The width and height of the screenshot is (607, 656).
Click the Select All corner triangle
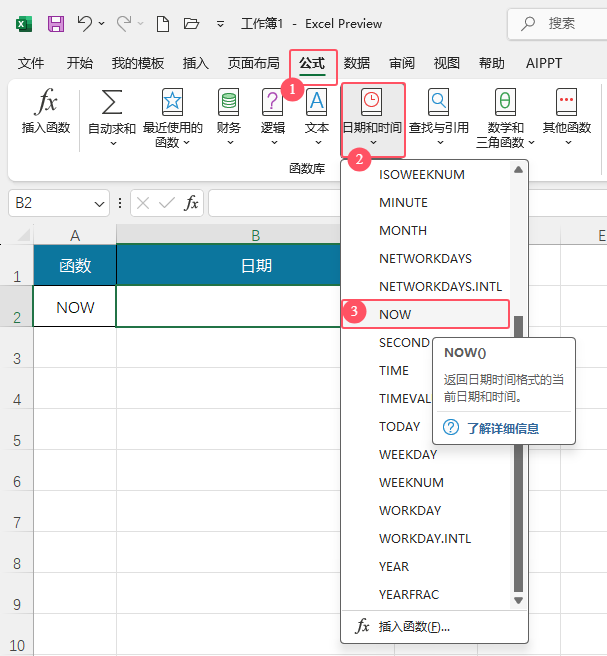pos(24,235)
